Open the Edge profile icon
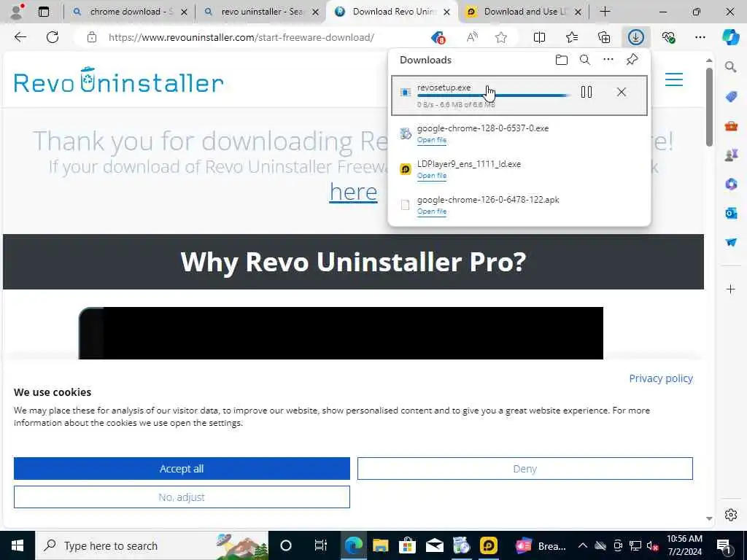Viewport: 747px width, 560px height. point(17,12)
